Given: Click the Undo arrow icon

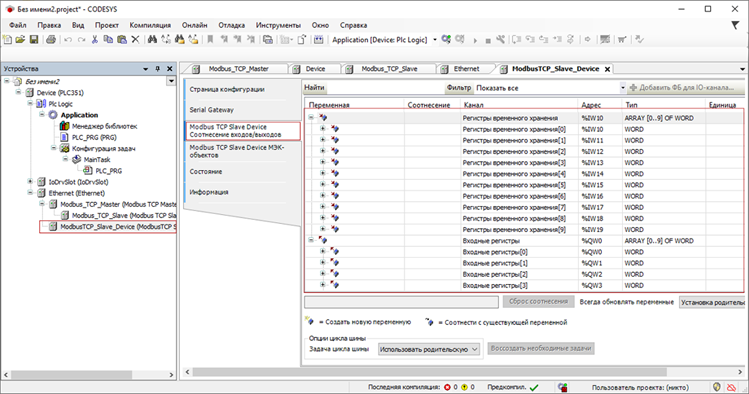Looking at the screenshot, I should point(68,40).
